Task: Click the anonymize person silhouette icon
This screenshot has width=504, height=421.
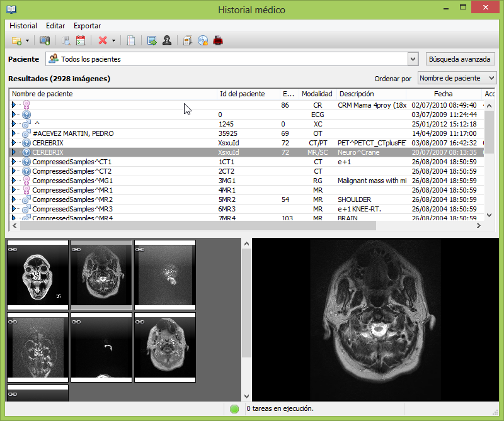Action: coord(167,40)
